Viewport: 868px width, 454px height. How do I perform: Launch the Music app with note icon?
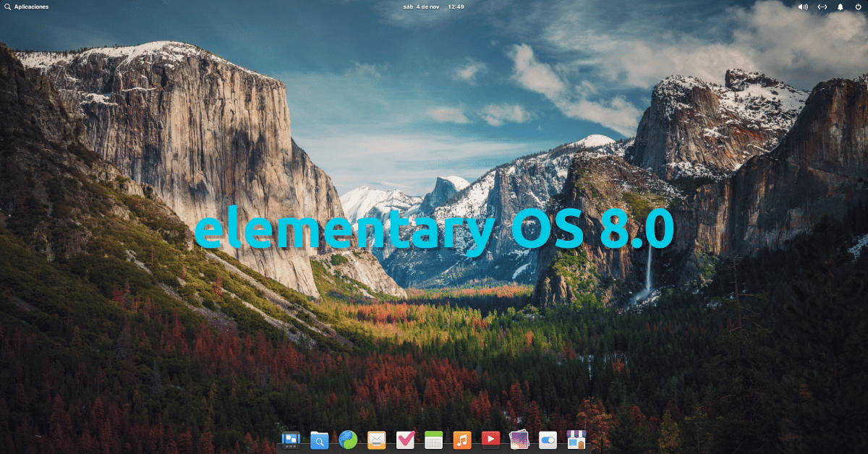tap(462, 439)
